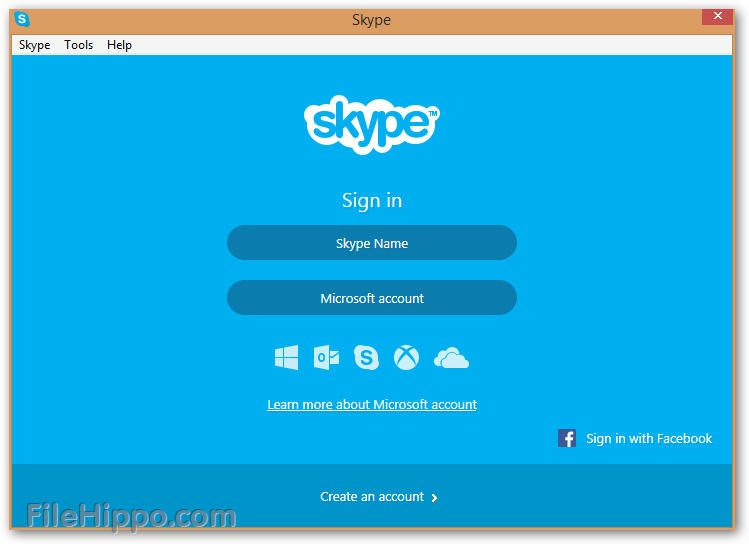Click the OneDrive cloud icon

(x=451, y=358)
